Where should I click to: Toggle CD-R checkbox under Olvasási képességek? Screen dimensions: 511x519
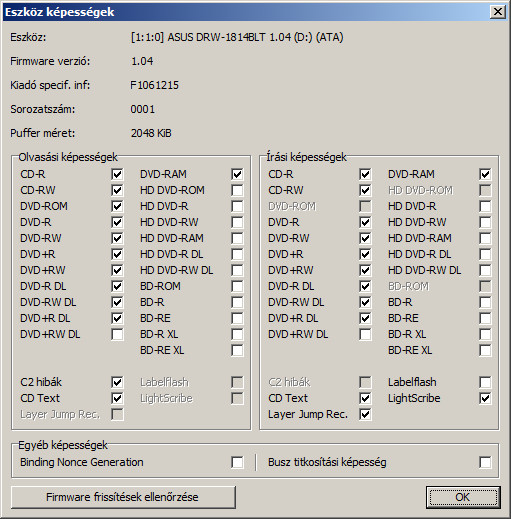click(x=117, y=174)
